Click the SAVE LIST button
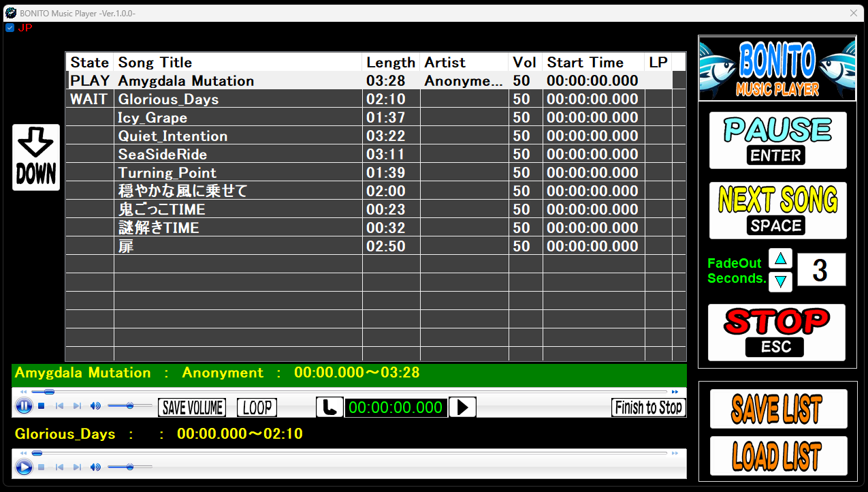The image size is (868, 492). pyautogui.click(x=778, y=409)
